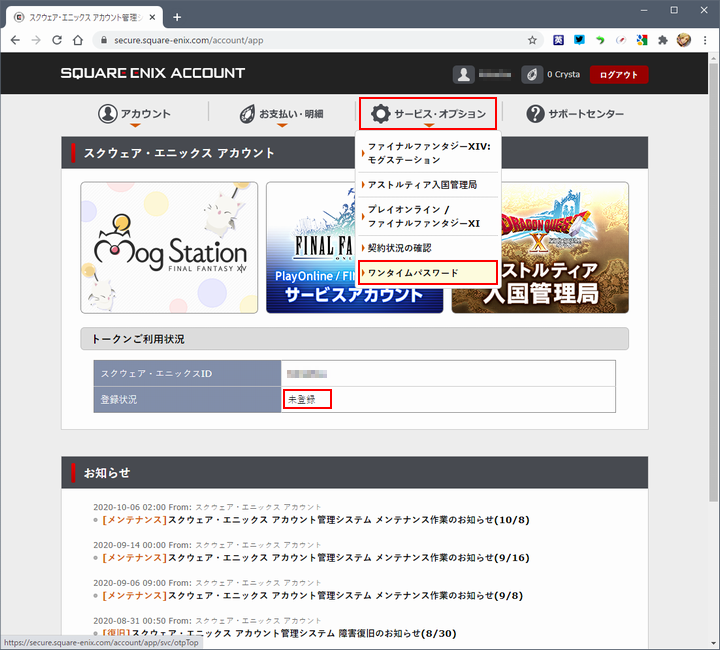Click the サービス・オプション gear icon

[x=381, y=113]
